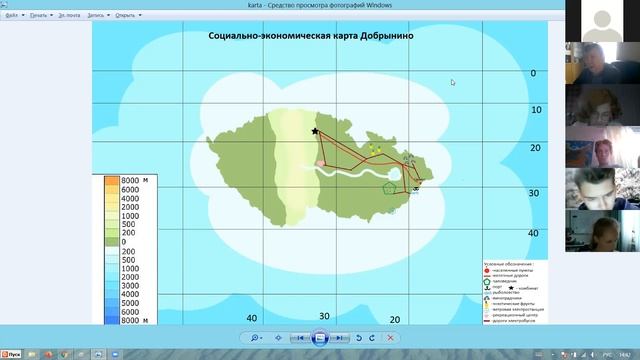Select the fifth participant video tile
Viewport: 640px width, 360px height.
(x=602, y=189)
